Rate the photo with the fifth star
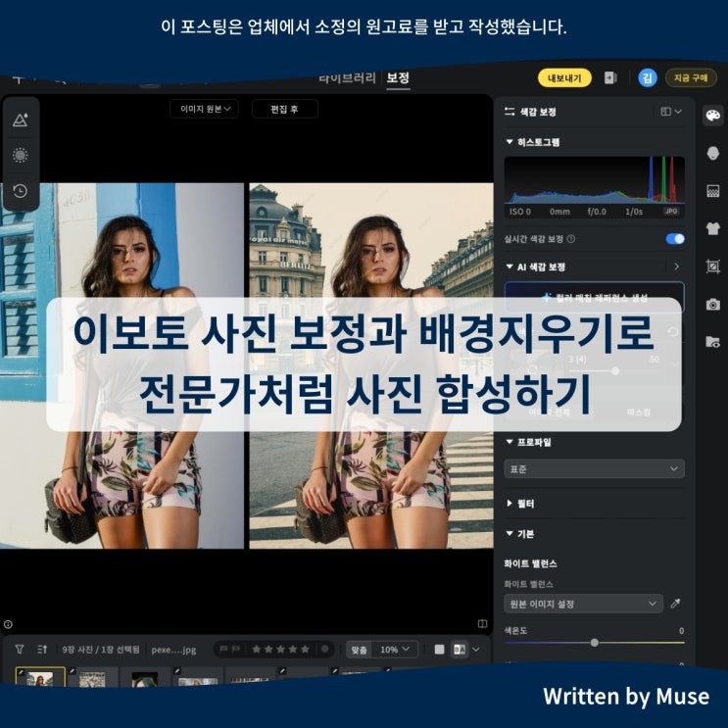 305,649
